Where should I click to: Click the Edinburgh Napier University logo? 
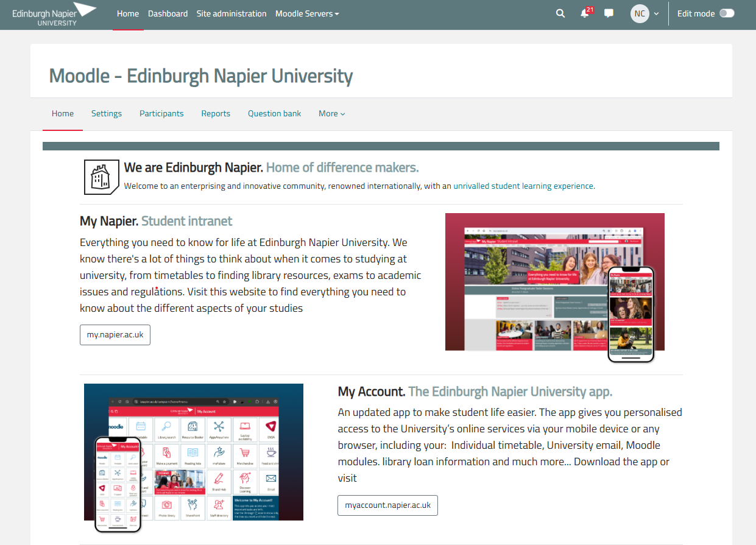pos(54,14)
